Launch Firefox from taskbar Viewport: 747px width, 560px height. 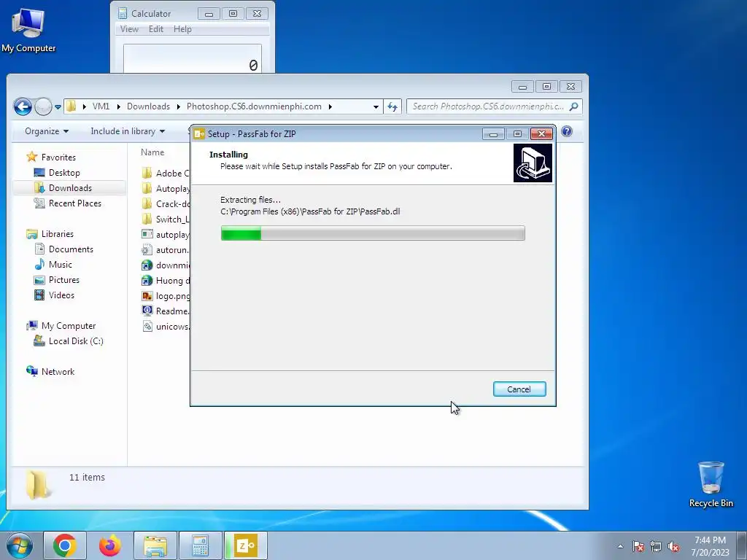[110, 545]
